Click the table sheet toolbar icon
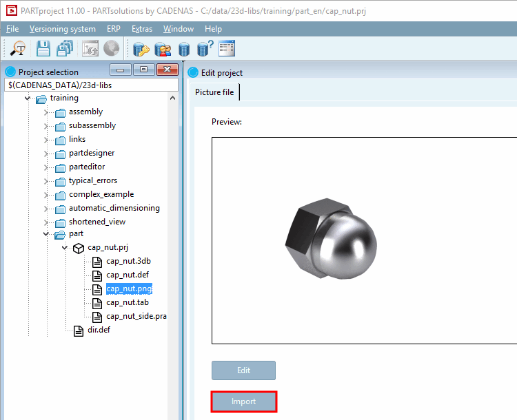The width and height of the screenshot is (517, 420). pos(227,48)
